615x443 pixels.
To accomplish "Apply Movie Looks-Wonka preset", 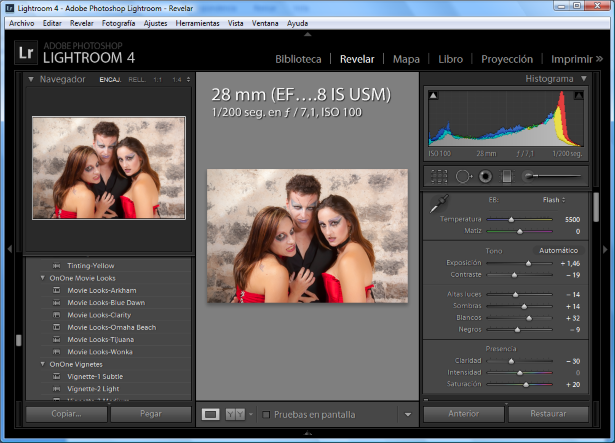I will pos(100,352).
